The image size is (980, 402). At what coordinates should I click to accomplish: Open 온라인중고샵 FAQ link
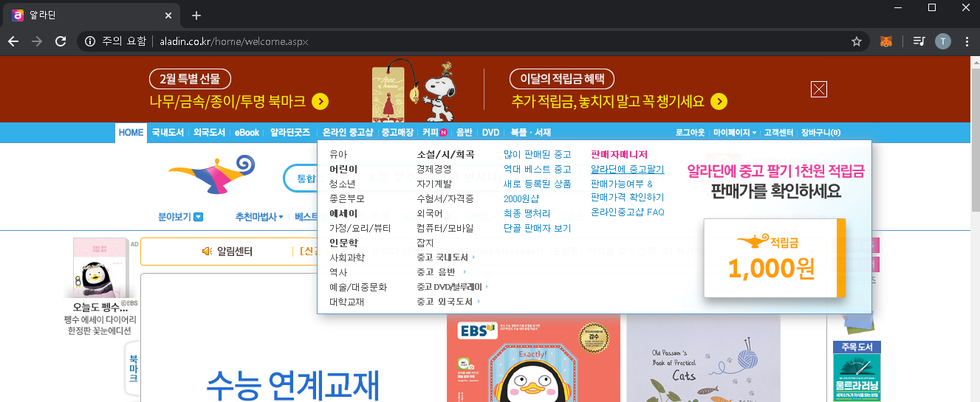click(628, 212)
